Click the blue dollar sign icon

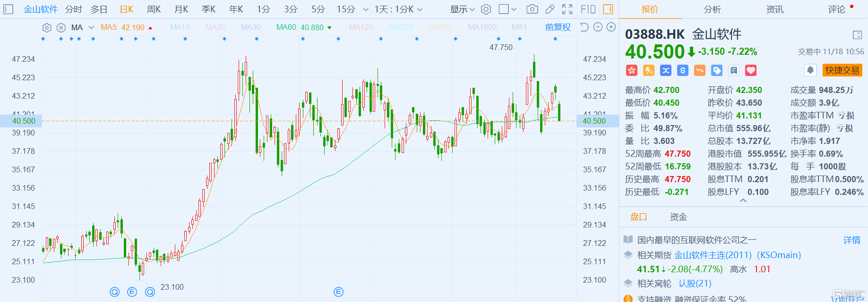683,70
